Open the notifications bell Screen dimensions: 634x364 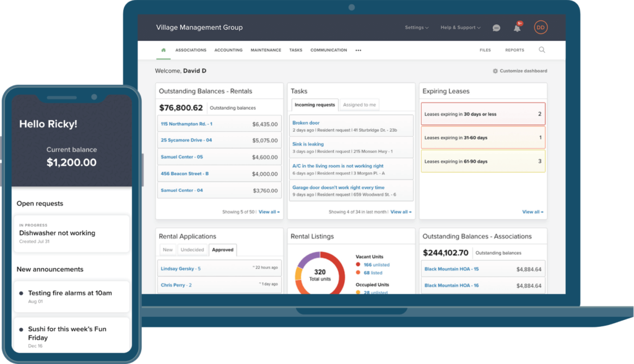(517, 27)
